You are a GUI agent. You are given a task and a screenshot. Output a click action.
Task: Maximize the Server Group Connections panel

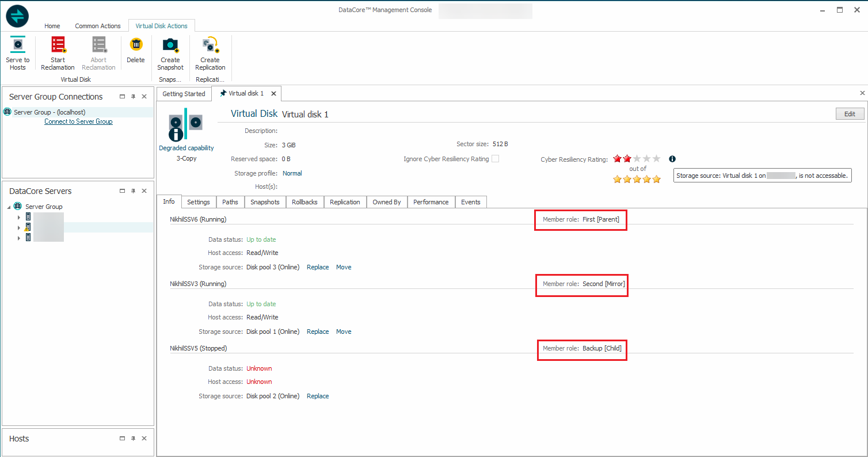click(x=122, y=97)
